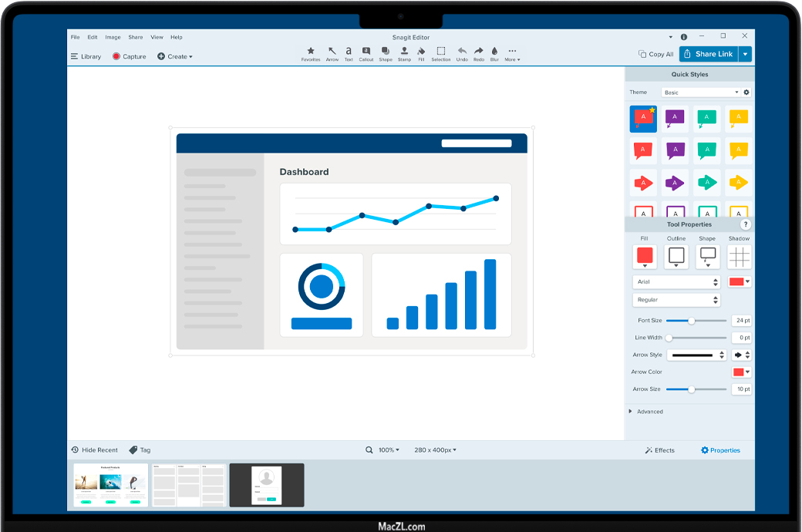Open the Favorites tool
The height and width of the screenshot is (532, 802).
click(311, 54)
